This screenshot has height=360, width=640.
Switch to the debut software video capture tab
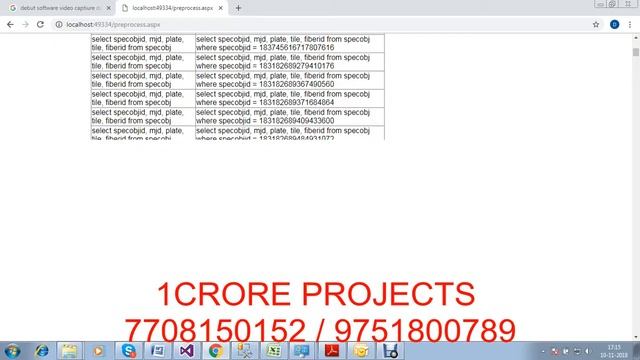(60, 8)
